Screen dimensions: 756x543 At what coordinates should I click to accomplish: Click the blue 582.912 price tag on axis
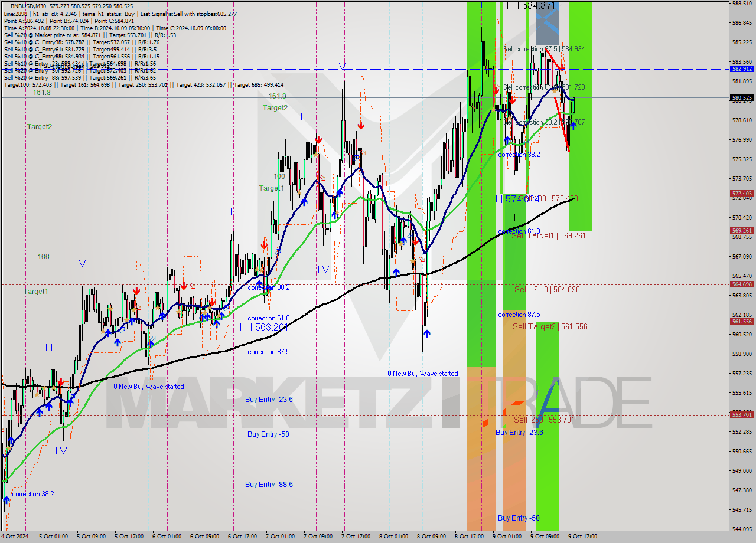pyautogui.click(x=742, y=69)
